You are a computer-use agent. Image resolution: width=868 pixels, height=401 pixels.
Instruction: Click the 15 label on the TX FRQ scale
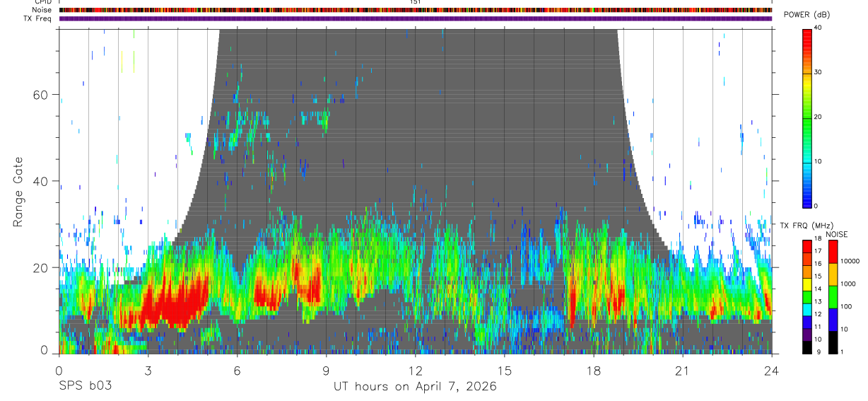818,277
